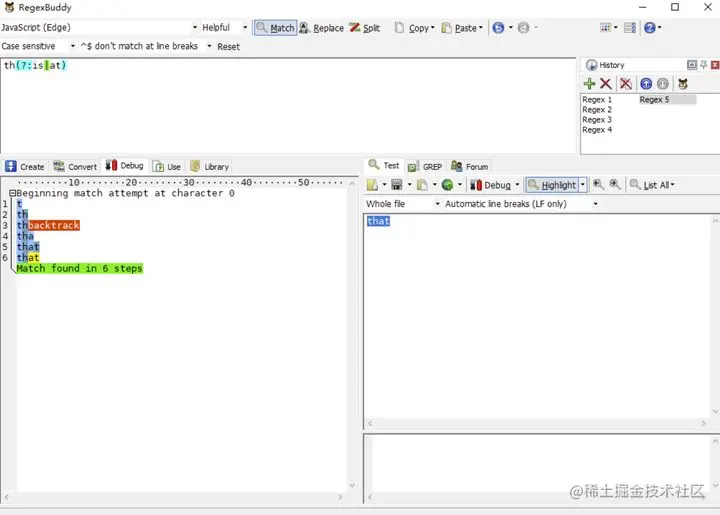Select Regex 2 in history list

pos(597,110)
